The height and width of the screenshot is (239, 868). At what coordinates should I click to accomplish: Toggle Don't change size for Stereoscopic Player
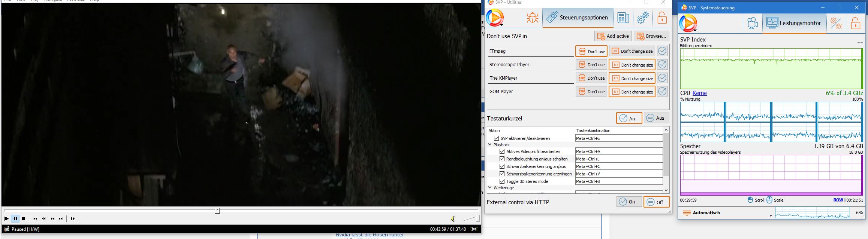tap(632, 65)
